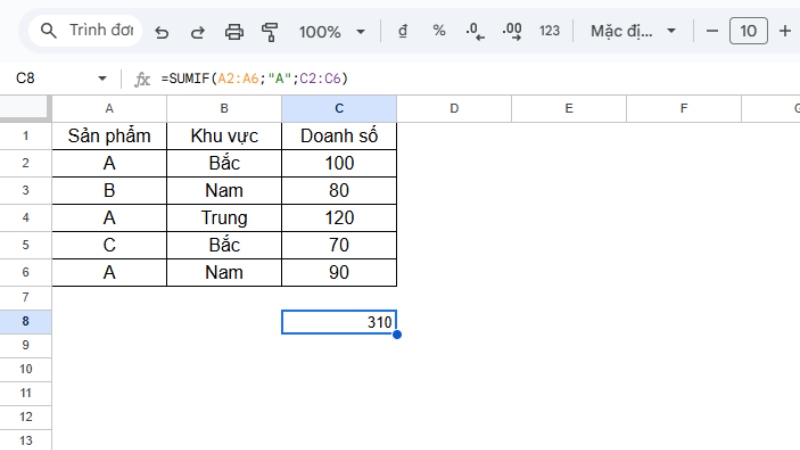The height and width of the screenshot is (450, 800).
Task: Decrease decimal places
Action: pos(475,31)
